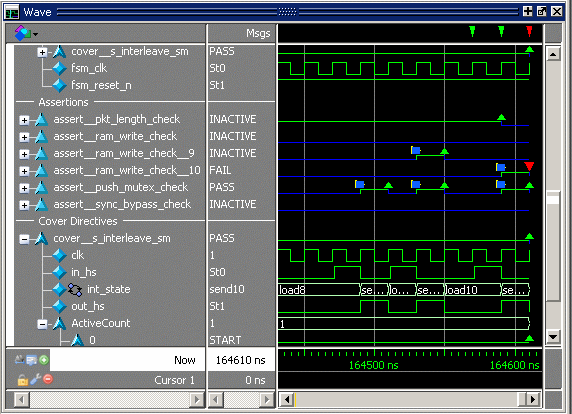Click left arrow of names pane scrollbar
Image resolution: width=572 pixels, height=414 pixels.
click(x=22, y=399)
